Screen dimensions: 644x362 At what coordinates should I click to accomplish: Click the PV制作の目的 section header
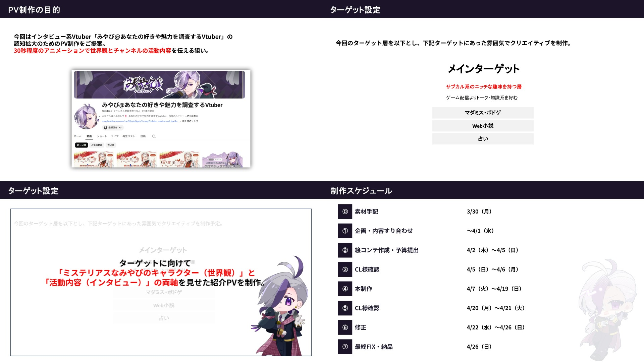34,10
